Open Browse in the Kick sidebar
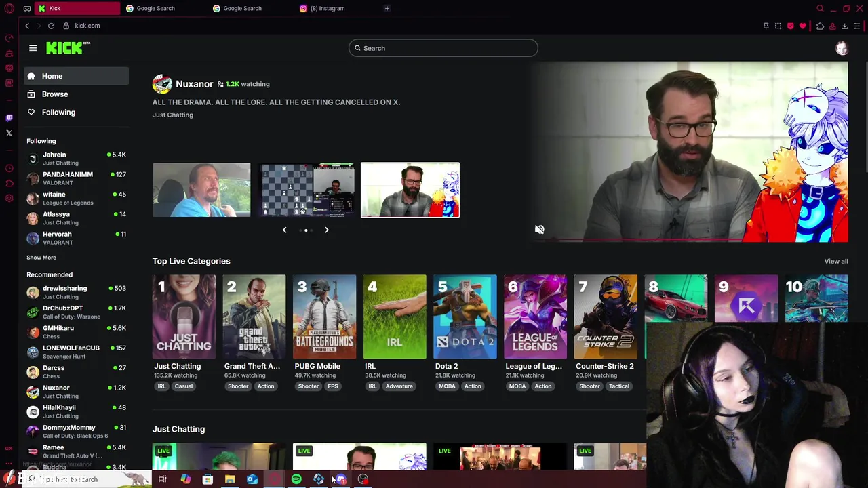Viewport: 868px width, 488px height. (76, 94)
